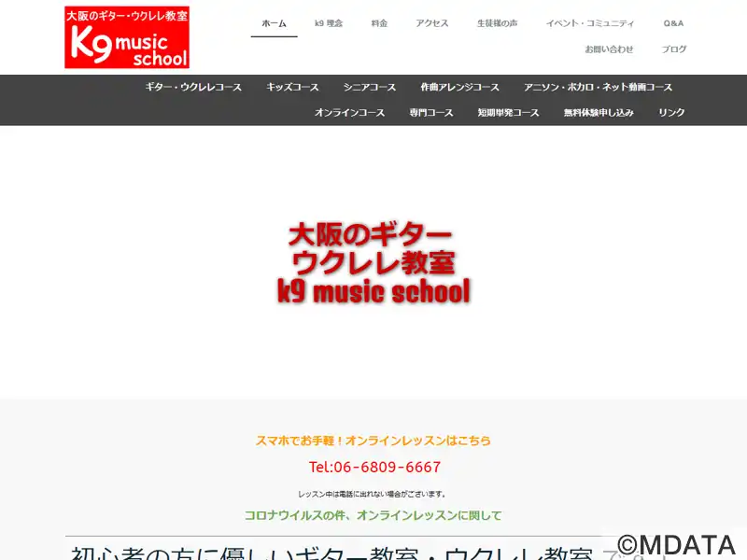Select ギター・ウクレレコース in the dark bar
The width and height of the screenshot is (747, 560).
coord(193,87)
